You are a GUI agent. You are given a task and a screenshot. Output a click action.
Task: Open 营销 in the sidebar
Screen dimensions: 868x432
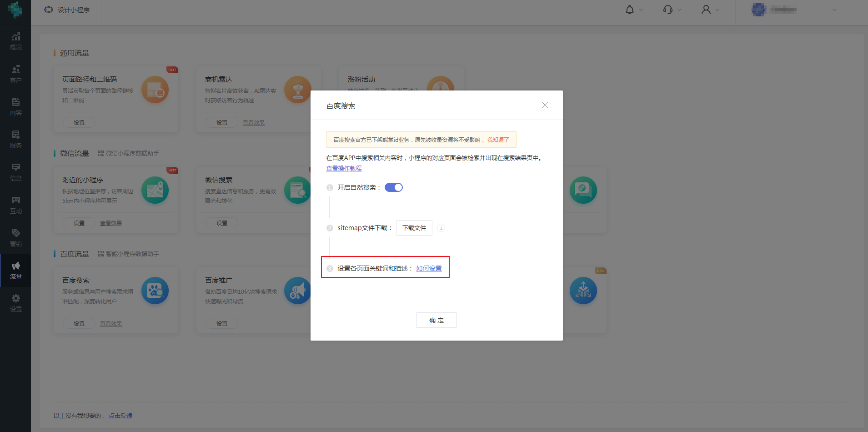click(15, 237)
